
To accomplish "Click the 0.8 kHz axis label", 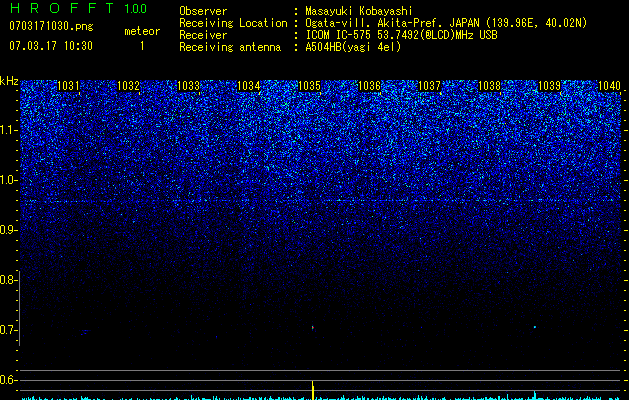I will pyautogui.click(x=8, y=280).
